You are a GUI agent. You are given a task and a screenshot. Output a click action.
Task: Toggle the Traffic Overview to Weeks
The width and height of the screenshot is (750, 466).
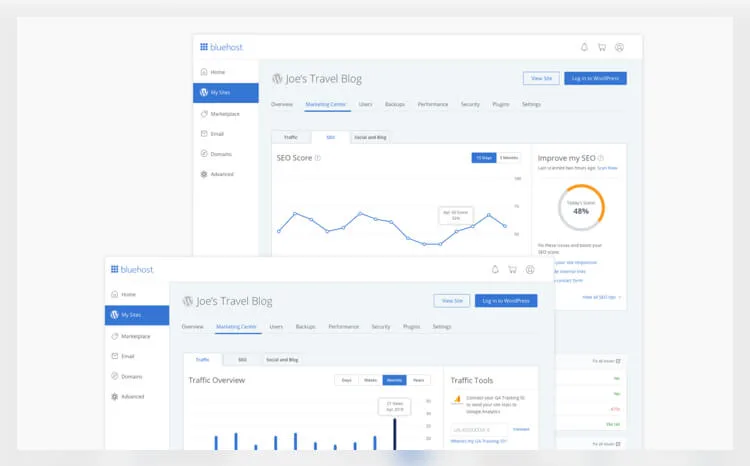tap(370, 380)
